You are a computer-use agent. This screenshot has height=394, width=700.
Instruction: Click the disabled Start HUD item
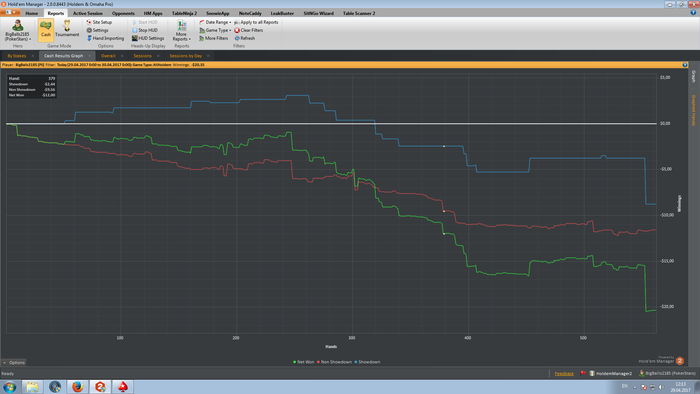pyautogui.click(x=145, y=22)
